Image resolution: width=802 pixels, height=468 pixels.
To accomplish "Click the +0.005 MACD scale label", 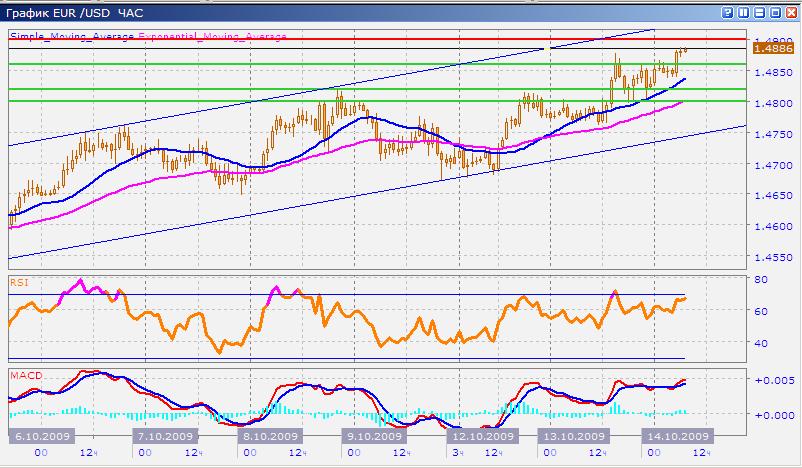I will pyautogui.click(x=773, y=382).
